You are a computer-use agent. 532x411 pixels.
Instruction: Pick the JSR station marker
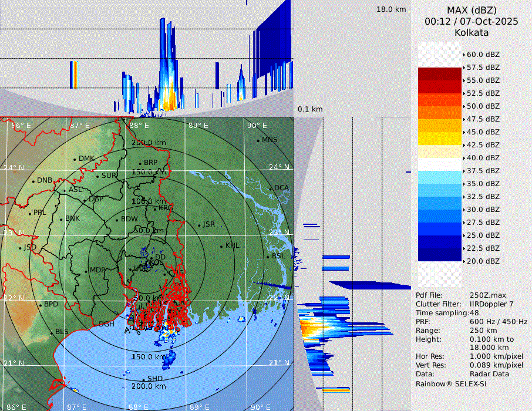[x=198, y=225]
